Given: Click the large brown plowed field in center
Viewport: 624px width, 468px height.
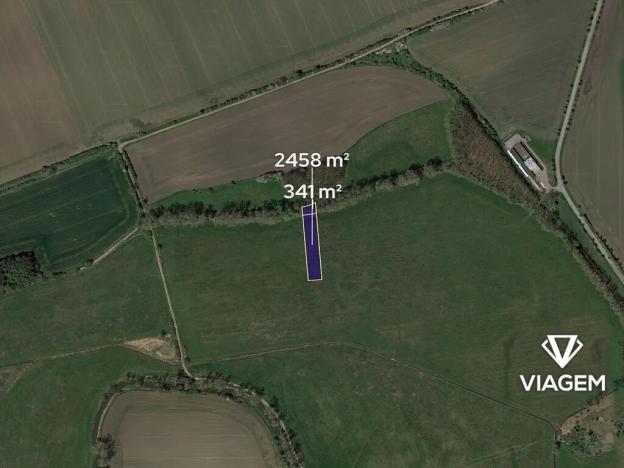Looking at the screenshot, I should pyautogui.click(x=279, y=127).
